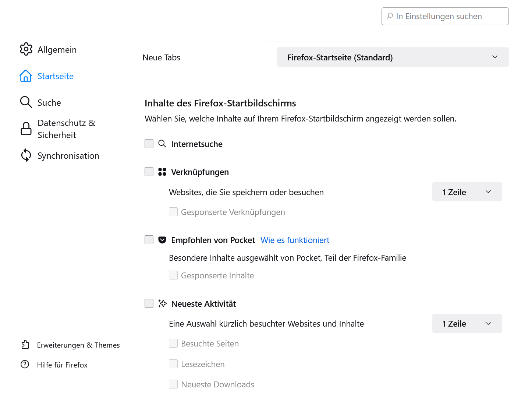
Task: Click the Hilfe für Firefox question-mark icon
Action: 25,365
